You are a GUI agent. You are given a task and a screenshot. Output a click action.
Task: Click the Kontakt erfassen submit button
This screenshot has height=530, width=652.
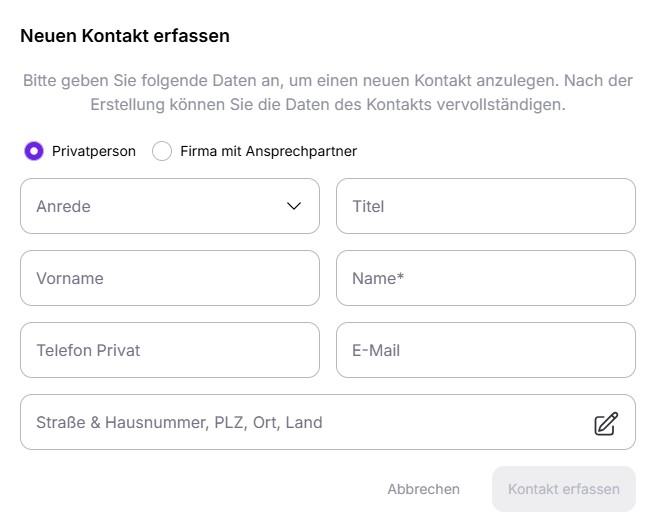pos(564,489)
